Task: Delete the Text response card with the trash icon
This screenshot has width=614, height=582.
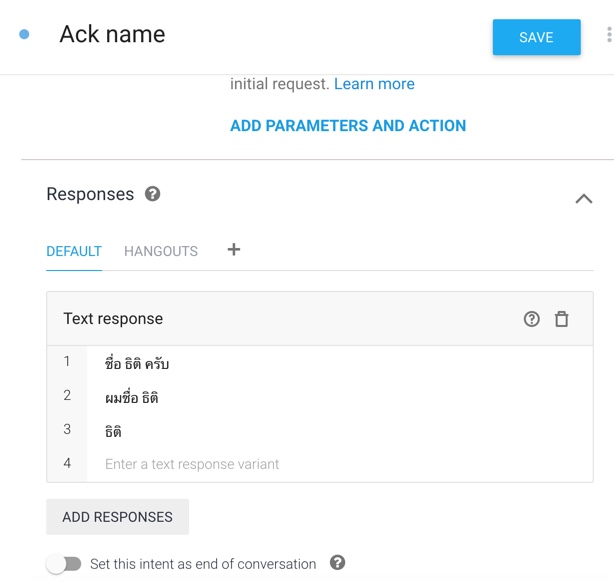Action: (x=562, y=319)
